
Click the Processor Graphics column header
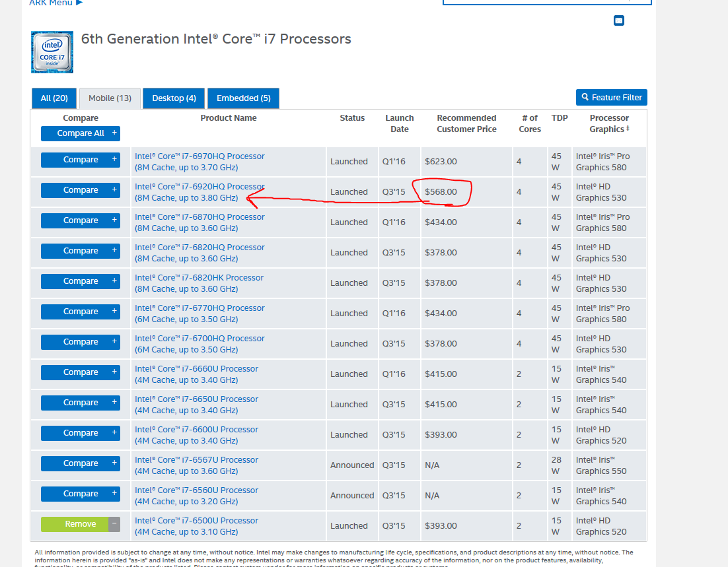(609, 123)
